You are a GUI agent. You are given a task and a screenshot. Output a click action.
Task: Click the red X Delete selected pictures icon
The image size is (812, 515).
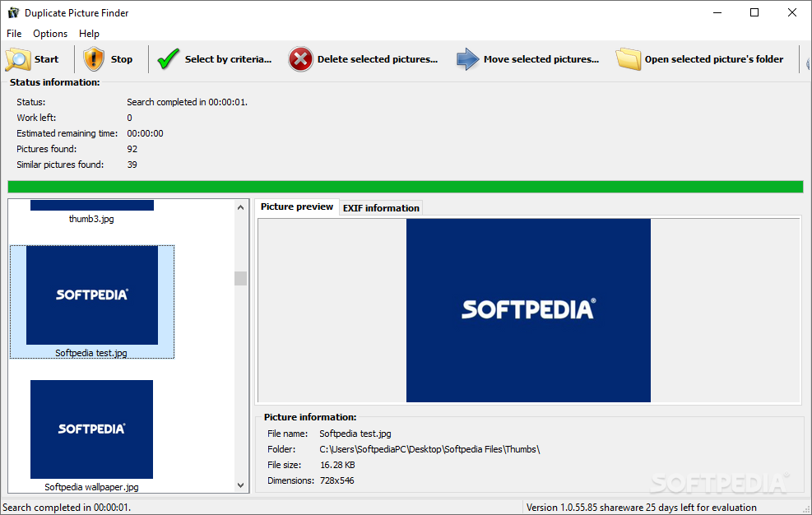(301, 59)
